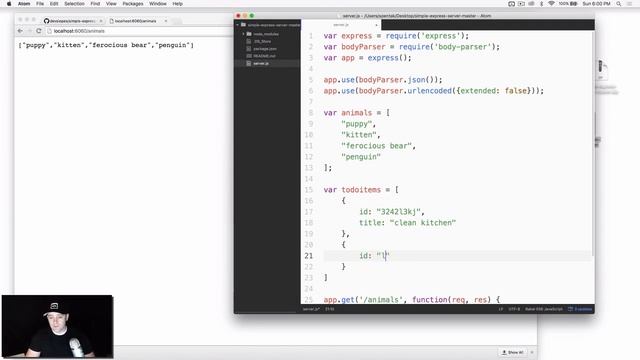Open the Apple menu
The image size is (640, 360).
(9, 4)
